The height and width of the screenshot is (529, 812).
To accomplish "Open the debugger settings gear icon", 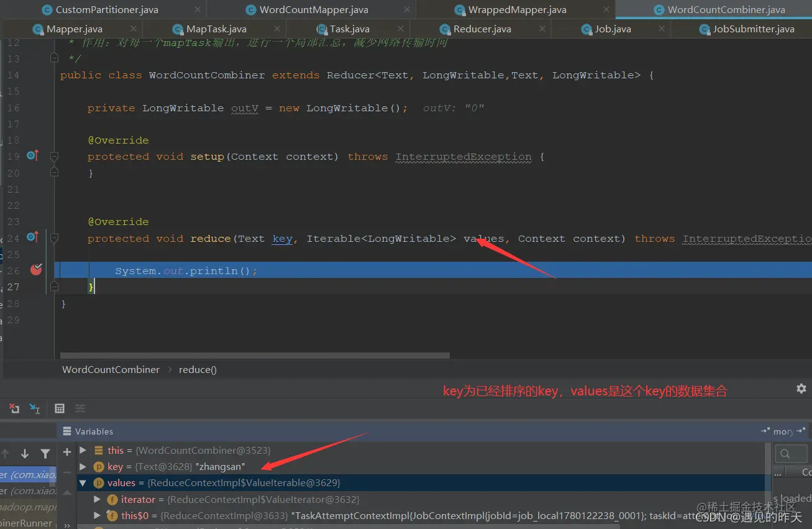I will (x=801, y=389).
